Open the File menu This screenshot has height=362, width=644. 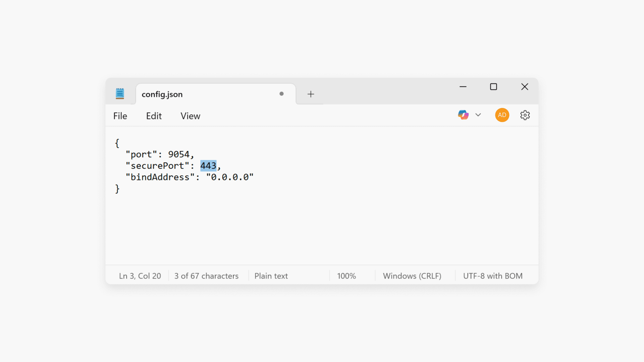tap(120, 116)
